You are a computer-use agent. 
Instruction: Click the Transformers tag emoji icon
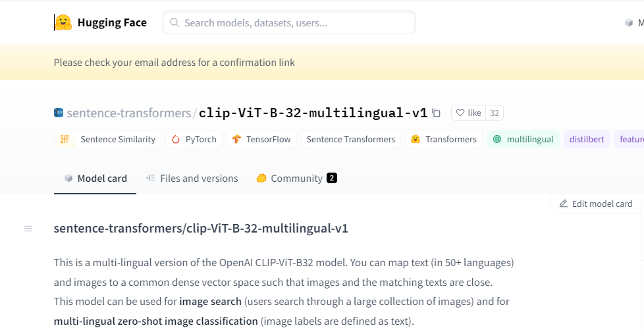(x=416, y=139)
